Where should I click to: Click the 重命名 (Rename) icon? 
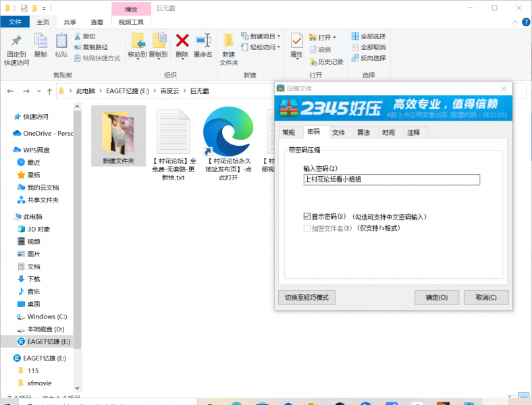[203, 40]
